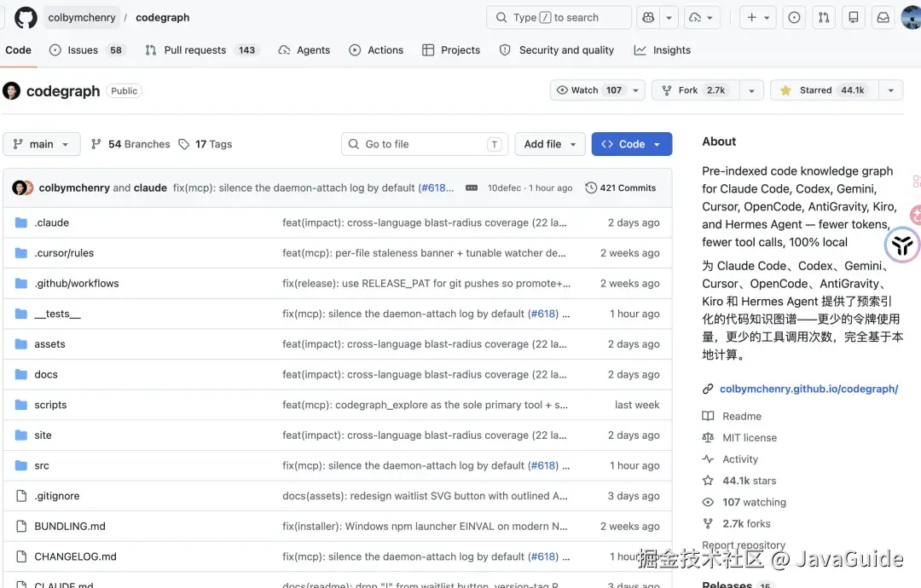The width and height of the screenshot is (921, 588).
Task: Open notifications inbox icon
Action: pyautogui.click(x=883, y=18)
